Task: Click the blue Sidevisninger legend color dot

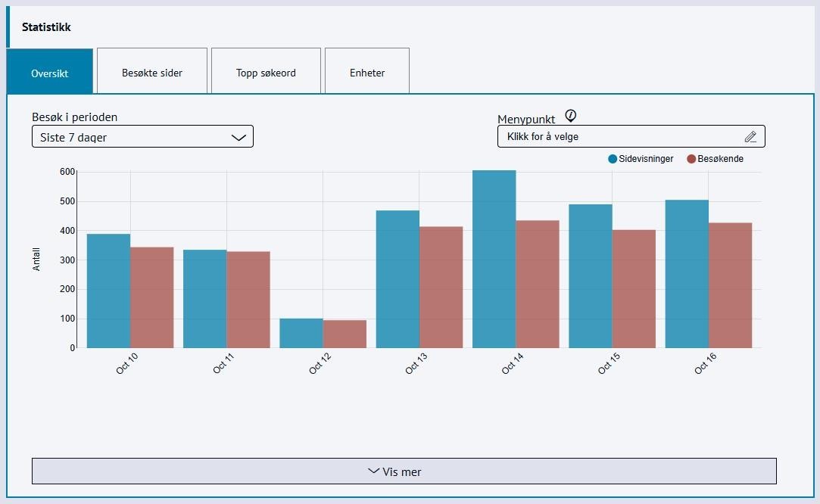Action: pos(613,159)
